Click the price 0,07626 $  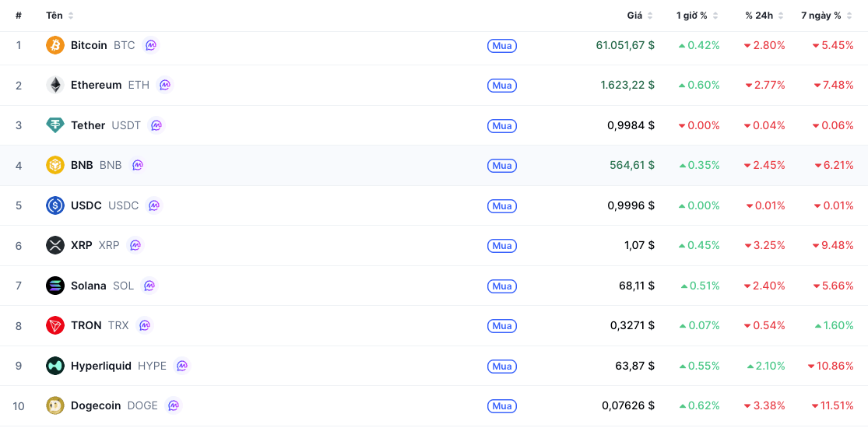[x=628, y=406]
